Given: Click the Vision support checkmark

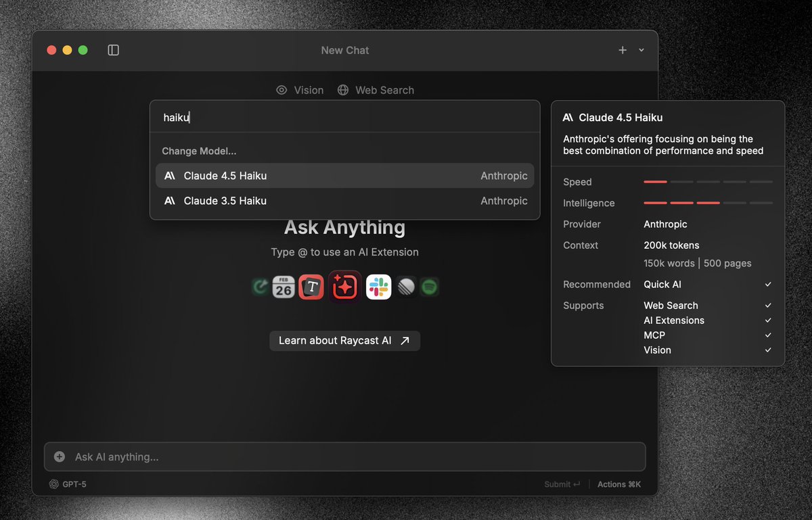Looking at the screenshot, I should pyautogui.click(x=768, y=350).
